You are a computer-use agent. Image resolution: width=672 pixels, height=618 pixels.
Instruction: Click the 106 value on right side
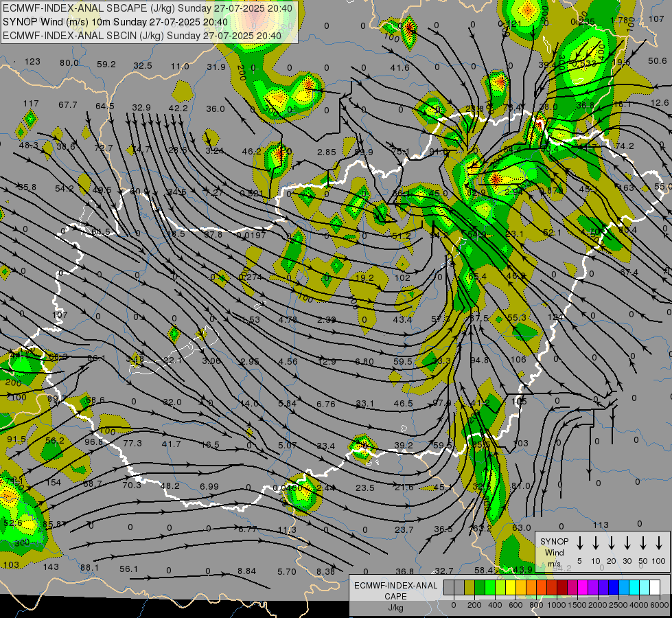click(518, 359)
